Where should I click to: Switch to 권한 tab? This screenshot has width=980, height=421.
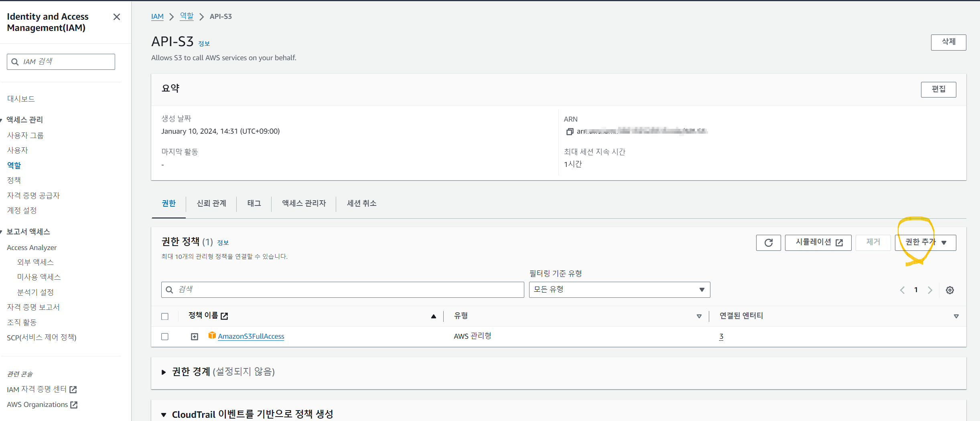pos(169,203)
